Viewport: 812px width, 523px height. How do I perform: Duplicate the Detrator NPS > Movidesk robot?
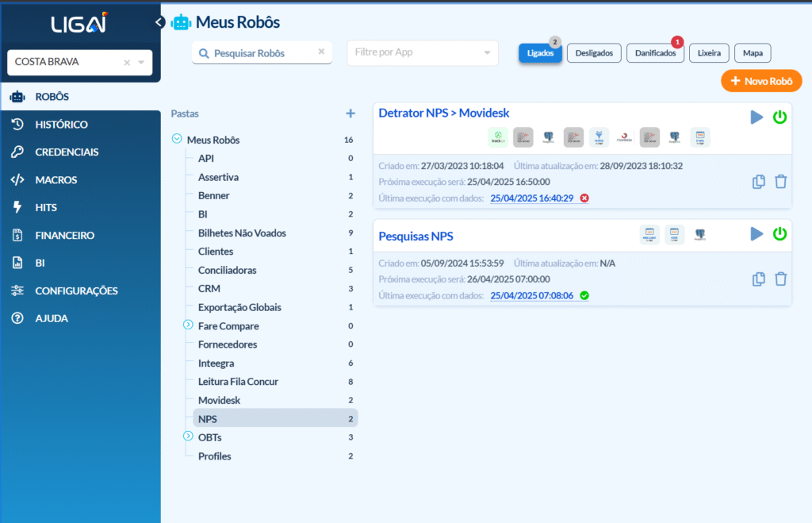(758, 182)
